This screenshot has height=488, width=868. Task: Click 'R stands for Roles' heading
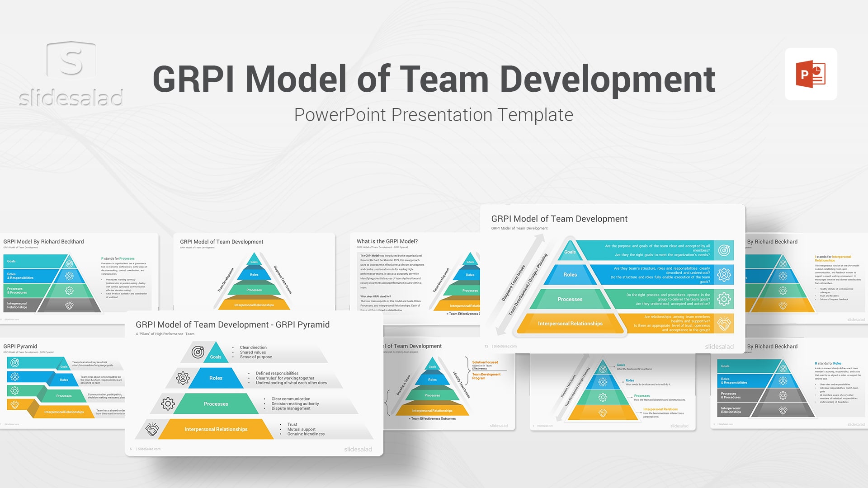[828, 363]
